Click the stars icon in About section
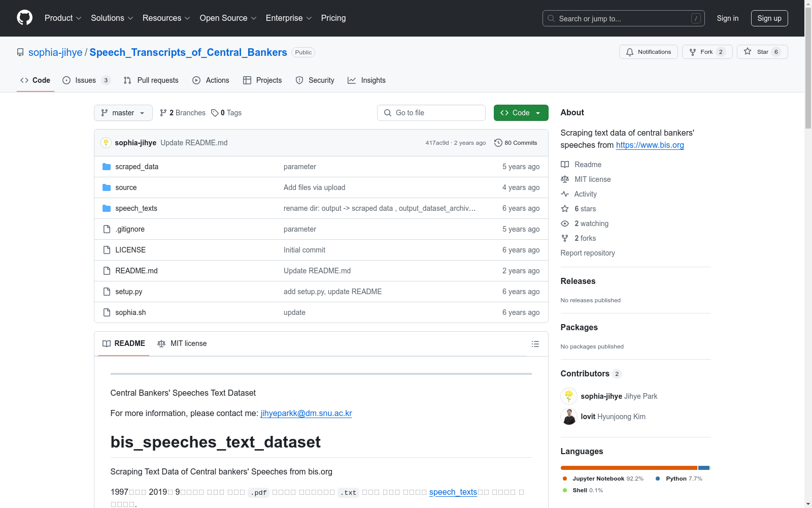Screen dimensions: 812x508 (x=565, y=209)
